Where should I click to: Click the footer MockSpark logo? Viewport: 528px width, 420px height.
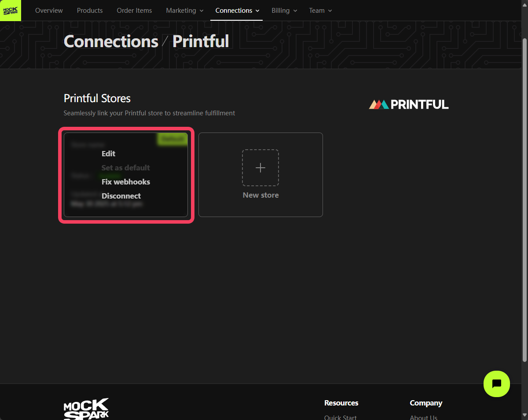point(86,409)
